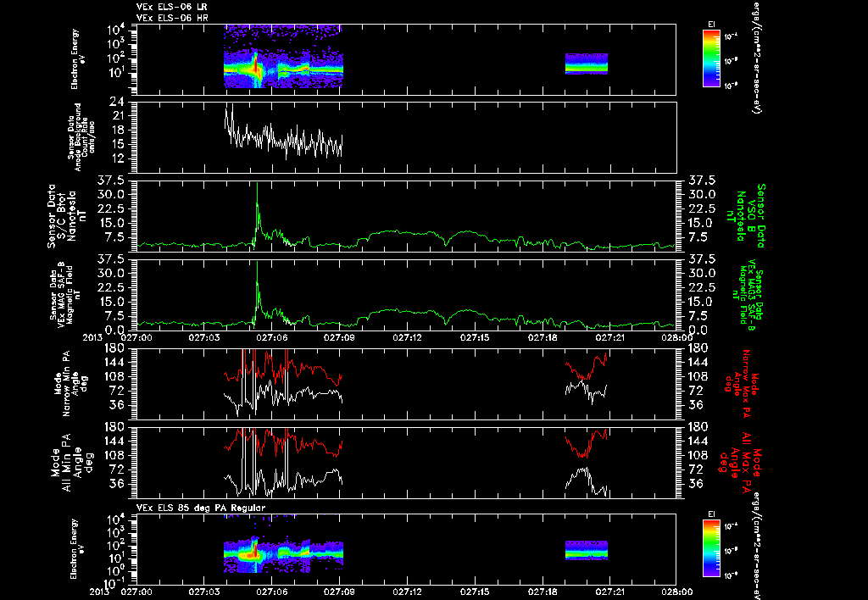The height and width of the screenshot is (600, 868).
Task: Select the "Mode All Min PA Angle" axis title
Action: pos(72,462)
